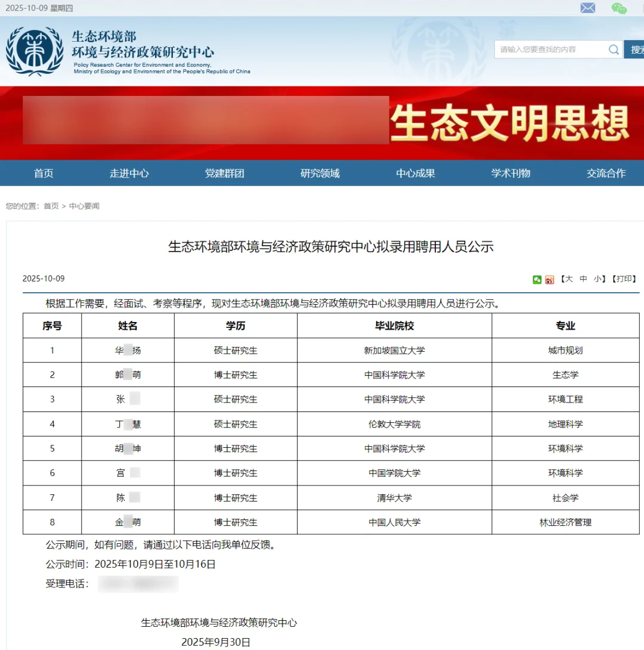Set font size to 小
644x650 pixels.
[597, 279]
